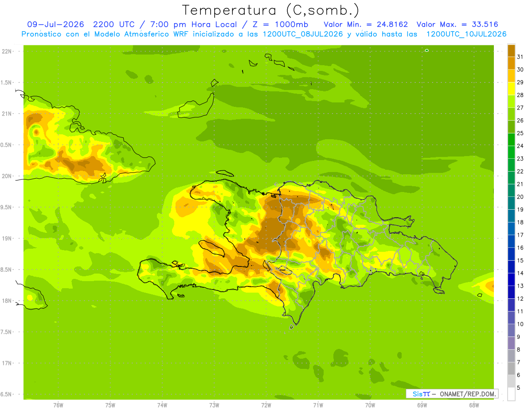532x411 pixels.
Task: Click the colorbar label "25"
Action: (520, 133)
